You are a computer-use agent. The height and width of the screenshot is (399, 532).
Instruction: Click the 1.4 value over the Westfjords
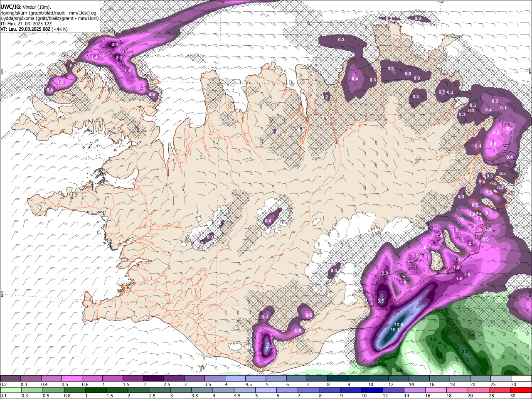(94, 57)
